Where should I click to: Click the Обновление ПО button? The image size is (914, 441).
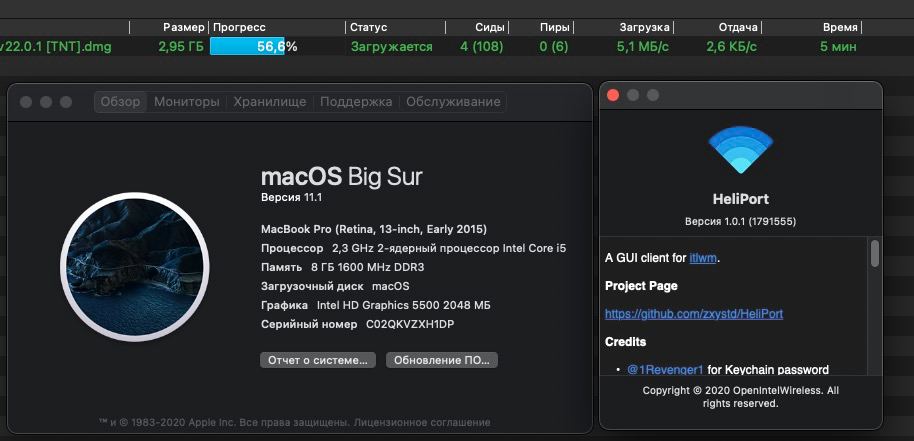pos(442,360)
